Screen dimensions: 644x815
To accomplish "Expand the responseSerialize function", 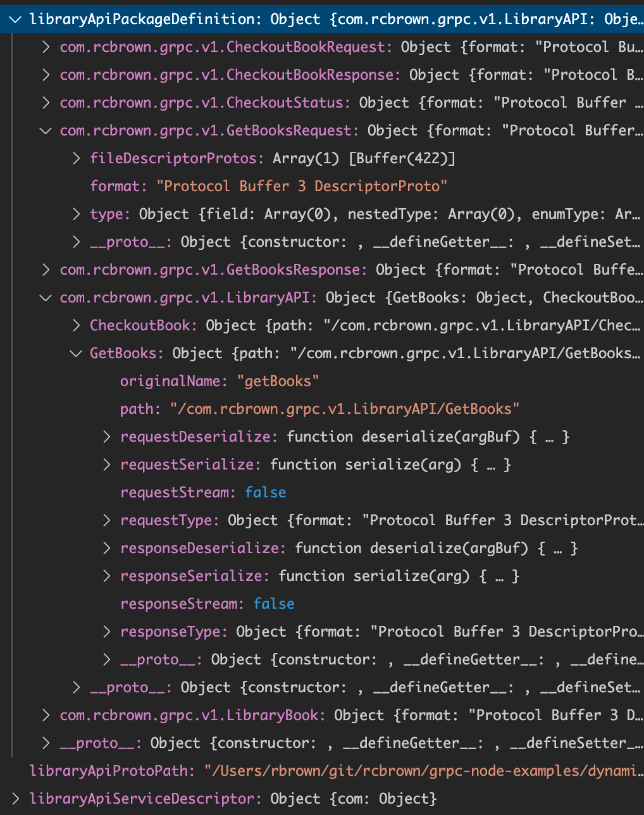I will coord(106,576).
